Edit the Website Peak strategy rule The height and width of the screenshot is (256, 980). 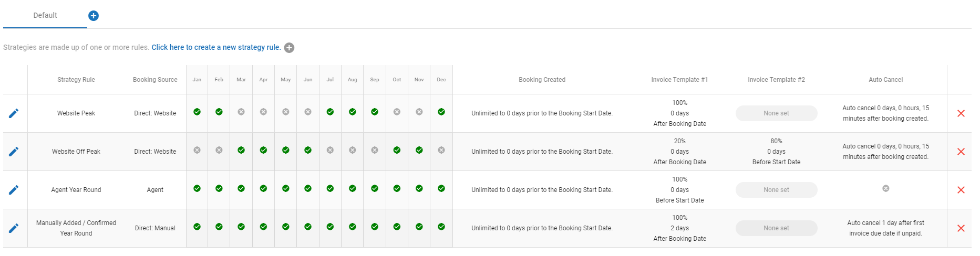pos(14,113)
